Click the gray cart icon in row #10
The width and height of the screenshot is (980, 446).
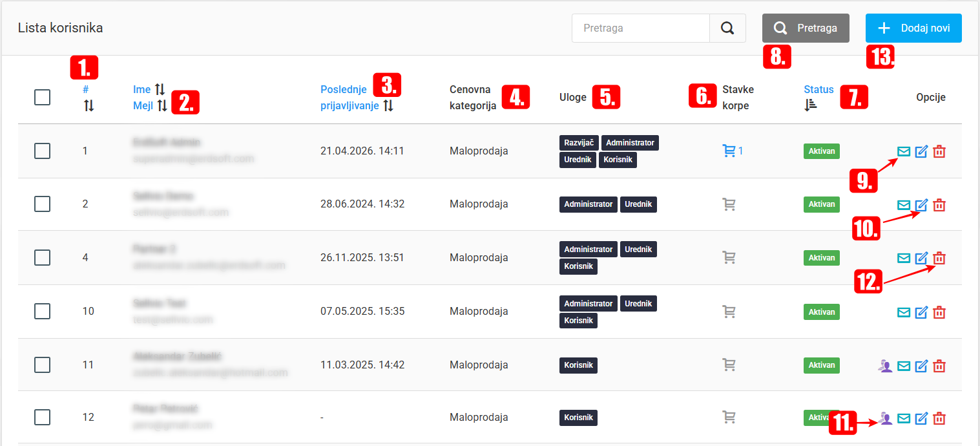(x=729, y=312)
